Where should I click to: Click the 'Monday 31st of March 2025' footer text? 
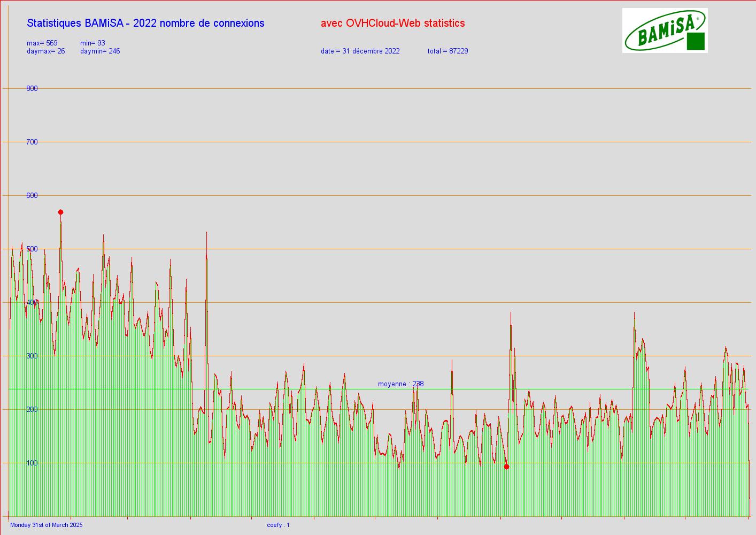[x=47, y=525]
